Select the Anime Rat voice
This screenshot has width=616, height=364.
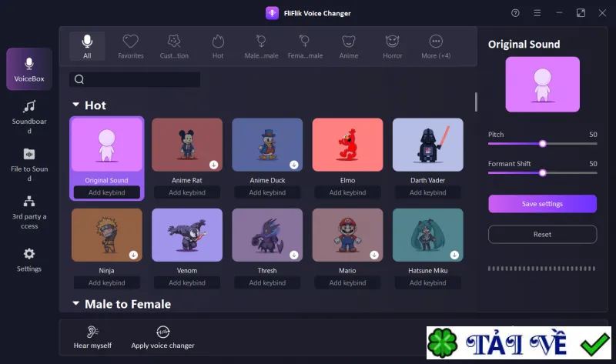tap(187, 145)
